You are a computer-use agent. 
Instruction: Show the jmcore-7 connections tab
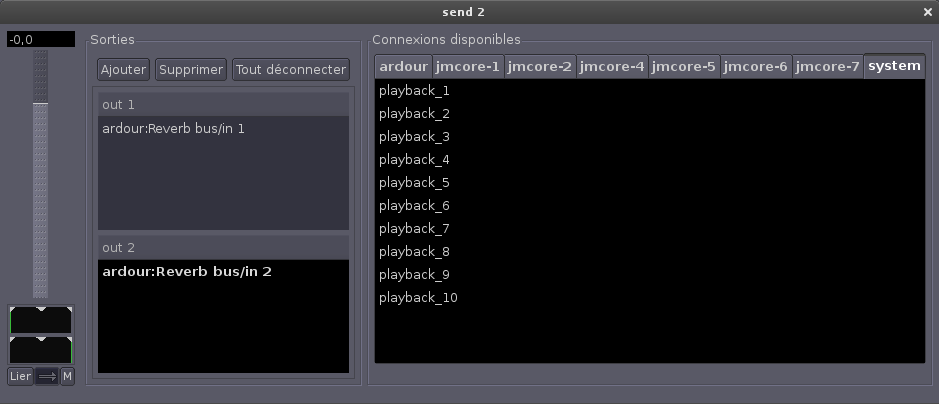coord(827,66)
